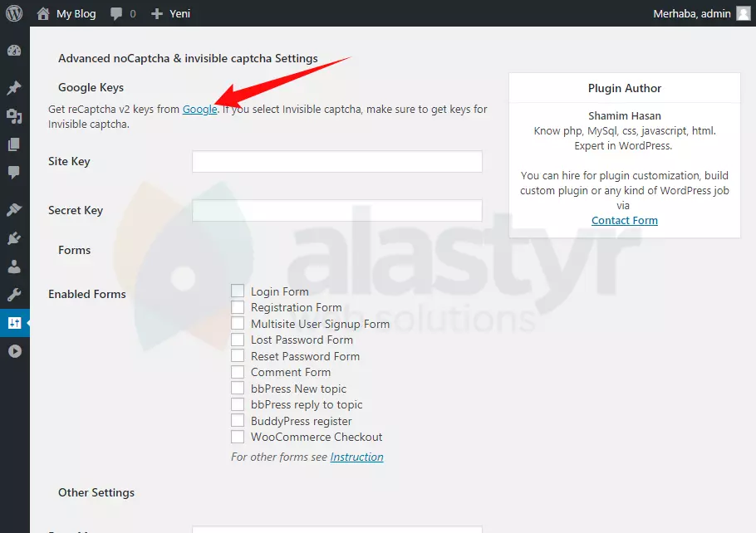Screen dimensions: 756x533
Task: Enable the Login Form checkbox
Action: 236,291
